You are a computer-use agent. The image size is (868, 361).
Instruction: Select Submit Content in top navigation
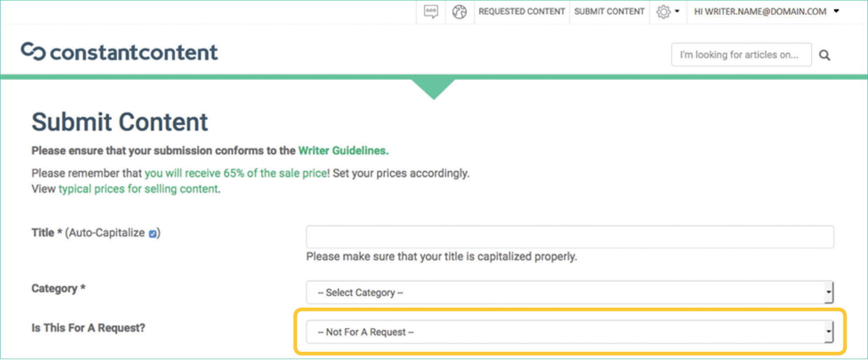pos(609,12)
